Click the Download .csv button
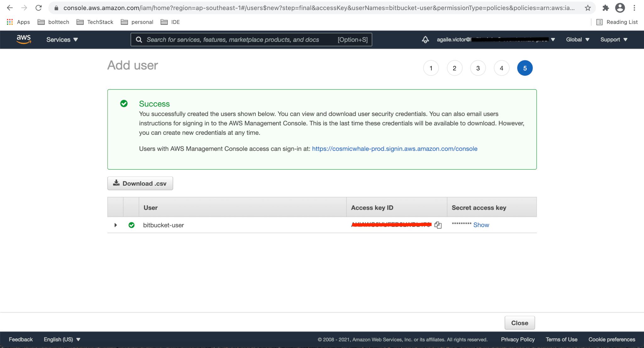This screenshot has height=348, width=644. point(140,183)
